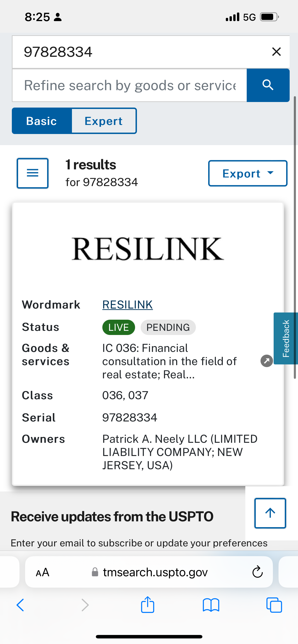Select the LIVE status badge
The width and height of the screenshot is (298, 644).
tap(119, 327)
